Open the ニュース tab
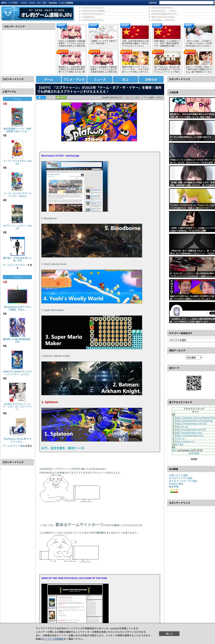Image resolution: width=215 pixels, height=644 pixels. pyautogui.click(x=100, y=79)
